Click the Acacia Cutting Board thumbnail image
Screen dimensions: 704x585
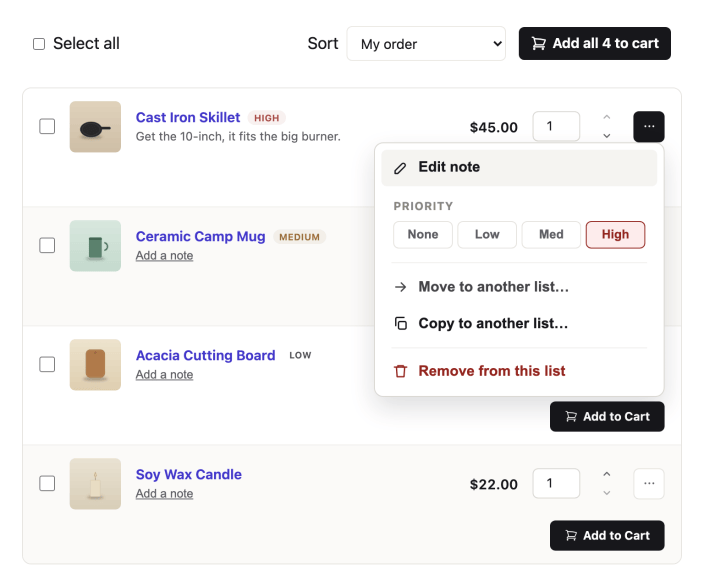click(95, 365)
